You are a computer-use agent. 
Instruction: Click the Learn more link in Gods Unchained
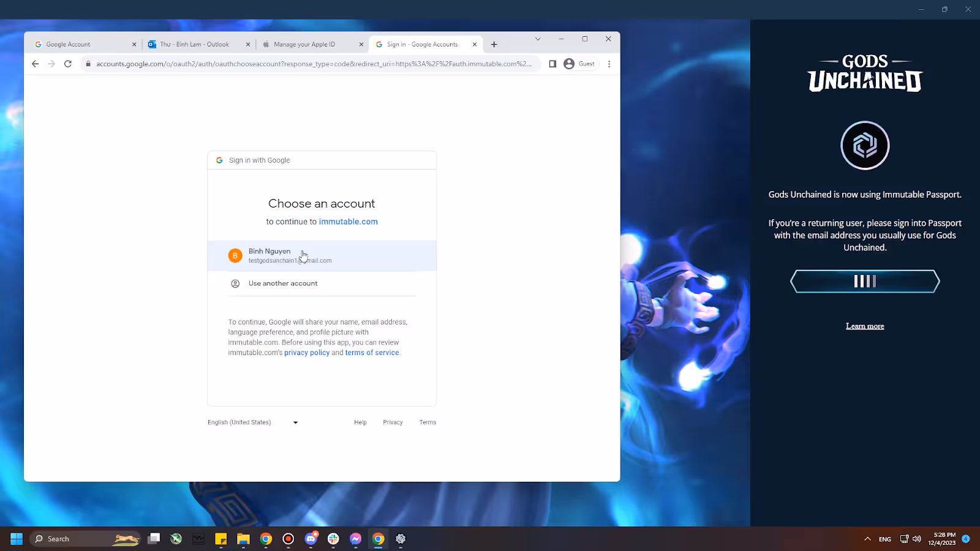pos(865,326)
